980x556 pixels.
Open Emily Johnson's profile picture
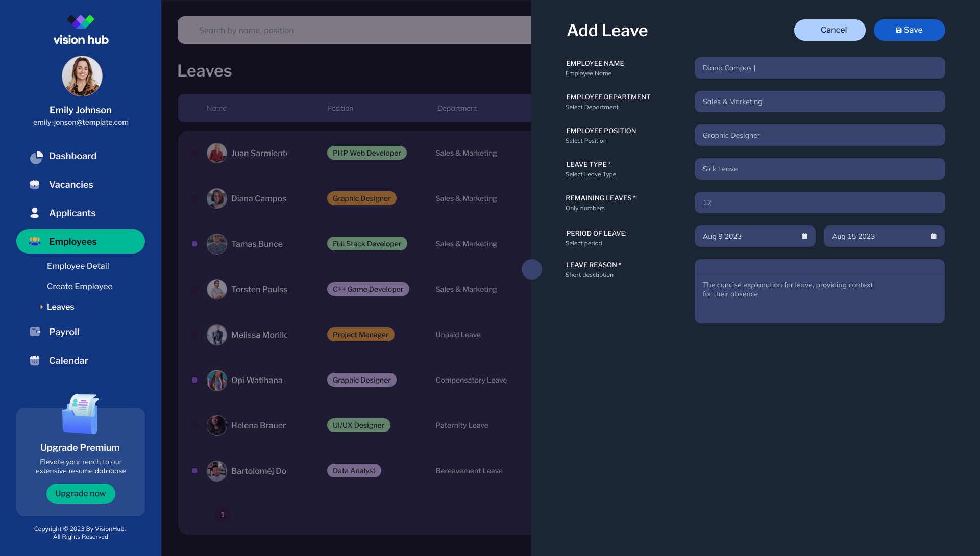pos(82,76)
